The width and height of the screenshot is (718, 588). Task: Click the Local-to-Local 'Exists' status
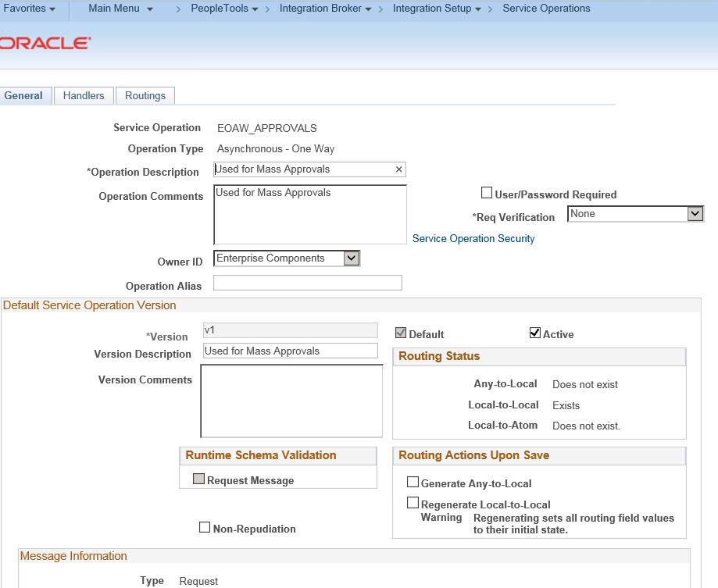click(x=566, y=405)
